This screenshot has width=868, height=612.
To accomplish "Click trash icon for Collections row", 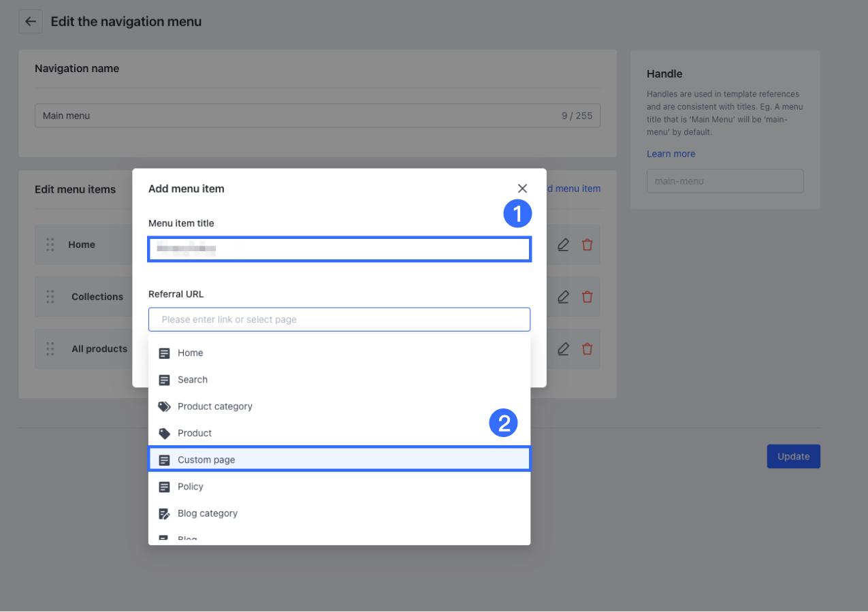I will coord(587,297).
